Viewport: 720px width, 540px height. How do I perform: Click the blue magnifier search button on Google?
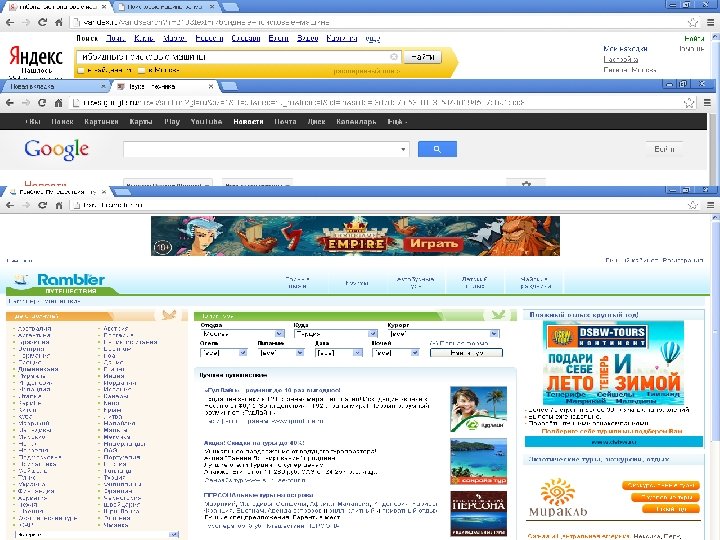tap(437, 149)
